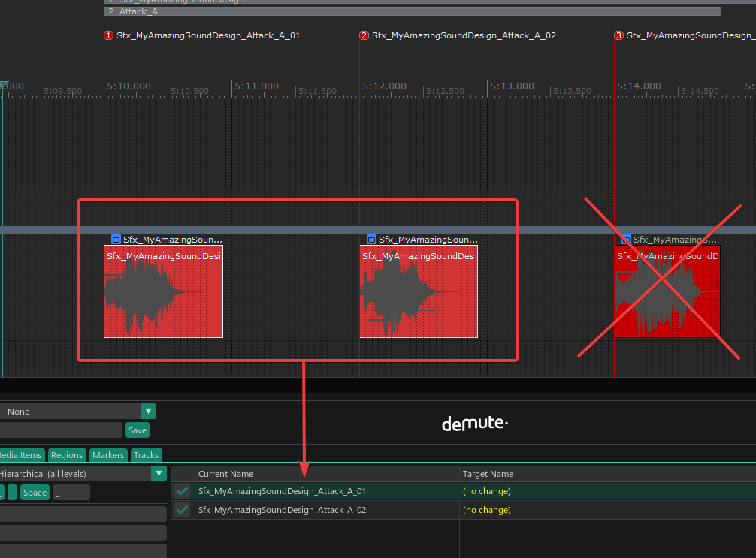Screen dimensions: 756x558
Task: Click the preset name input field
Action: (x=60, y=430)
